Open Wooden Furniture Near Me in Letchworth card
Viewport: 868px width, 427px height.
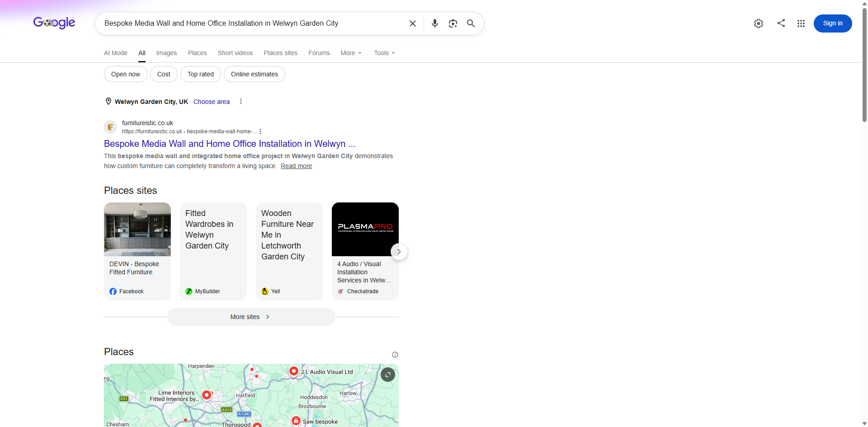289,251
